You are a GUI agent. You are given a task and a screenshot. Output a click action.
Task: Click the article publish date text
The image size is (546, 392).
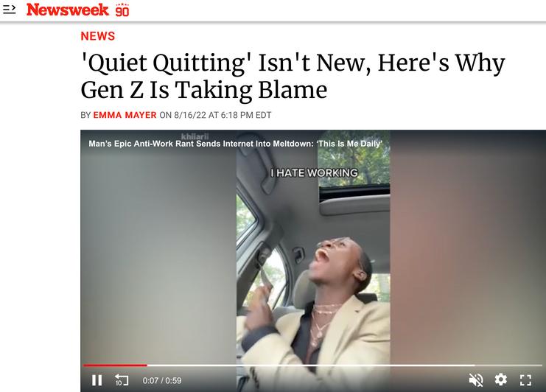[x=215, y=115]
